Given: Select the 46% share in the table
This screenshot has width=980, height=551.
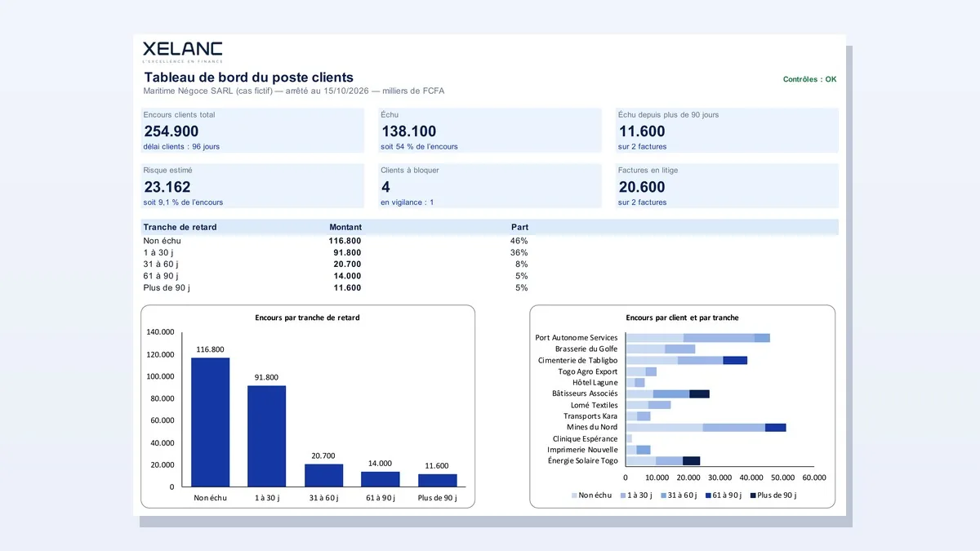Looking at the screenshot, I should 519,241.
